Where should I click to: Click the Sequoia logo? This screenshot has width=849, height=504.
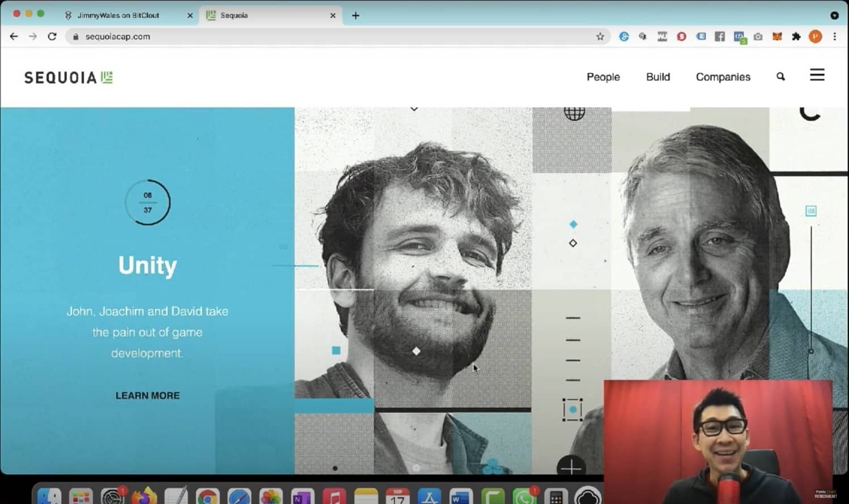[68, 78]
